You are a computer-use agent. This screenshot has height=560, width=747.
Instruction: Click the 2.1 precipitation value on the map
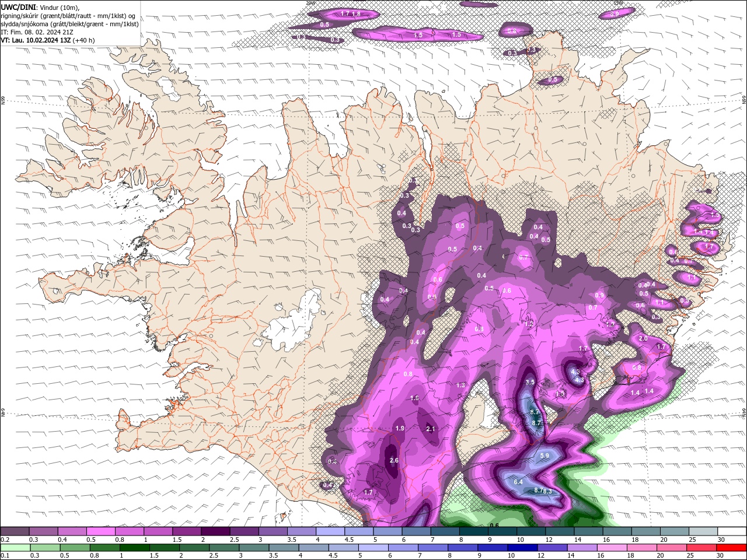pos(431,429)
